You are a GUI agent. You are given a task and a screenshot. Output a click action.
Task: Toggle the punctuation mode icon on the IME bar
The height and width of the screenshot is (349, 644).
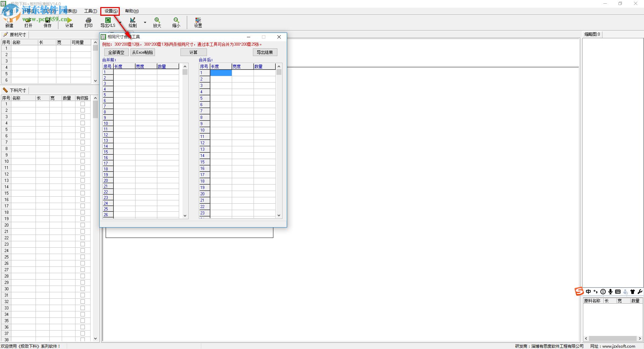[x=596, y=292]
